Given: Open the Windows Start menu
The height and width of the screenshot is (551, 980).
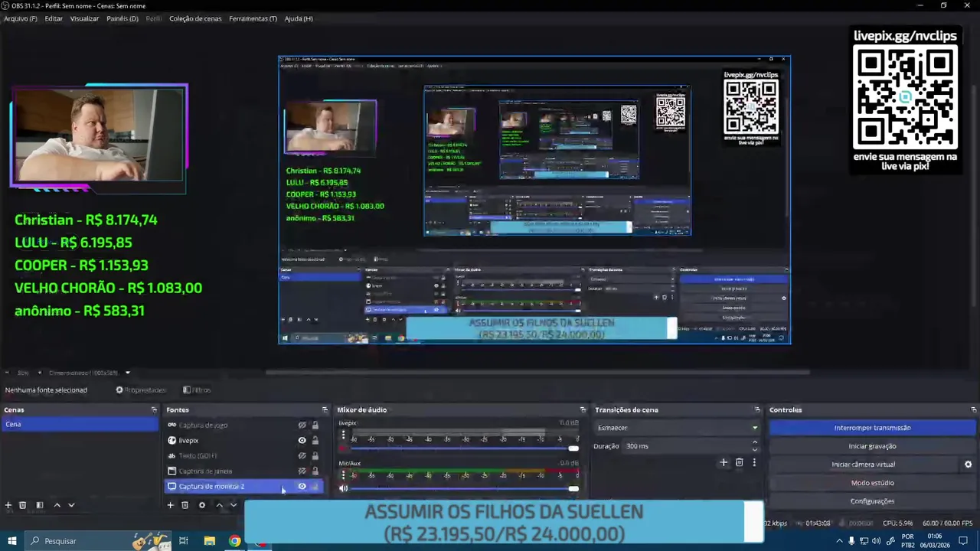Looking at the screenshot, I should click(11, 541).
